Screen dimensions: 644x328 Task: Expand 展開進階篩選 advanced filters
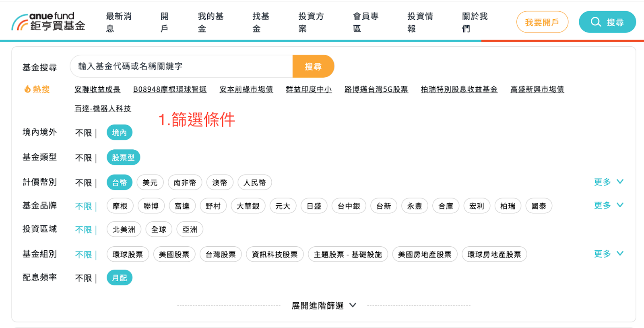point(324,305)
